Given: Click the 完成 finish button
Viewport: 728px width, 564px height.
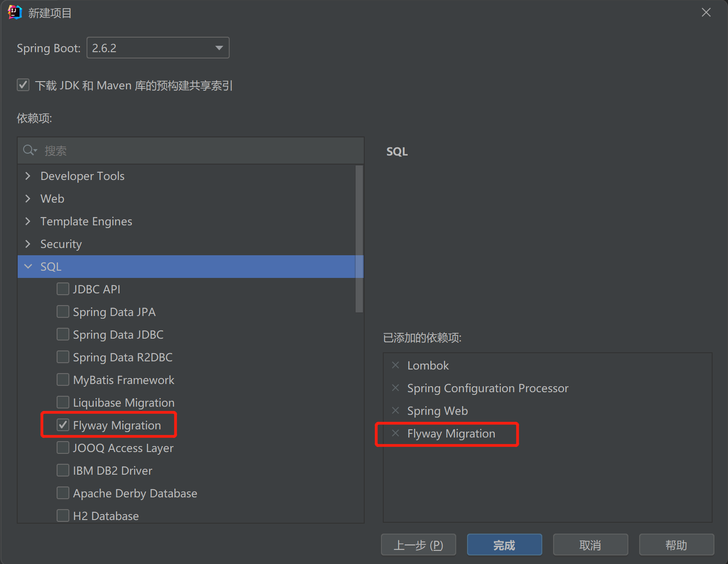Looking at the screenshot, I should (x=505, y=545).
